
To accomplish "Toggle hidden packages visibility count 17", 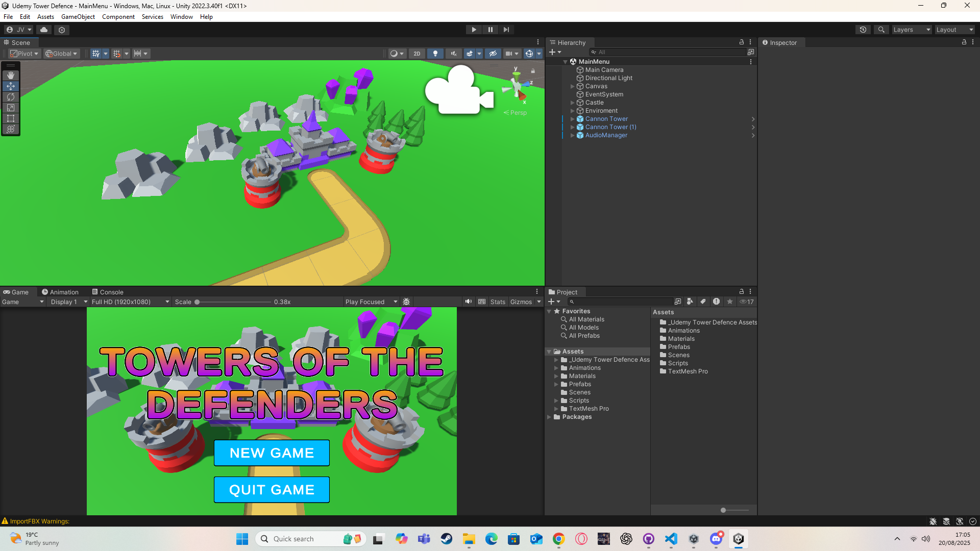I will [747, 302].
